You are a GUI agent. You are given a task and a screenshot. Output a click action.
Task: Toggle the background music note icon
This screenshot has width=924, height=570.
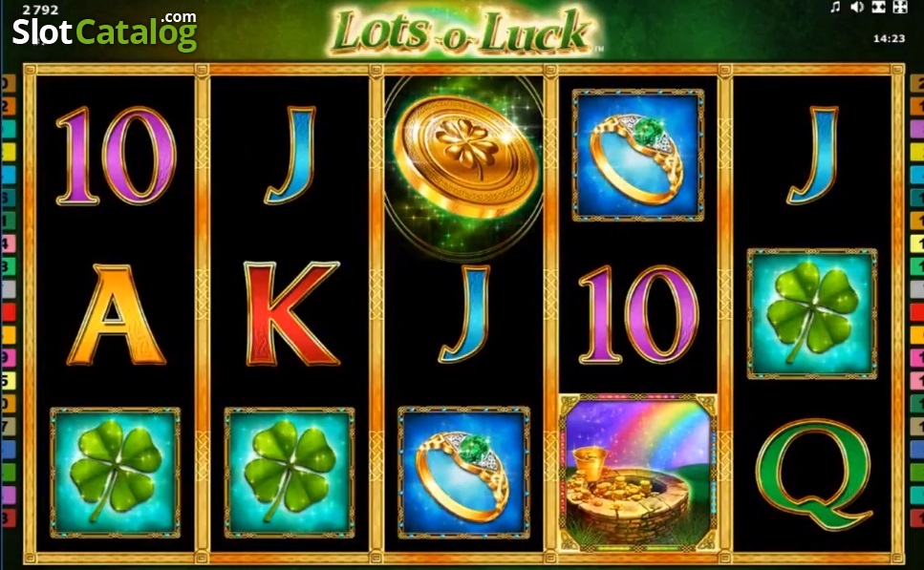pyautogui.click(x=835, y=7)
